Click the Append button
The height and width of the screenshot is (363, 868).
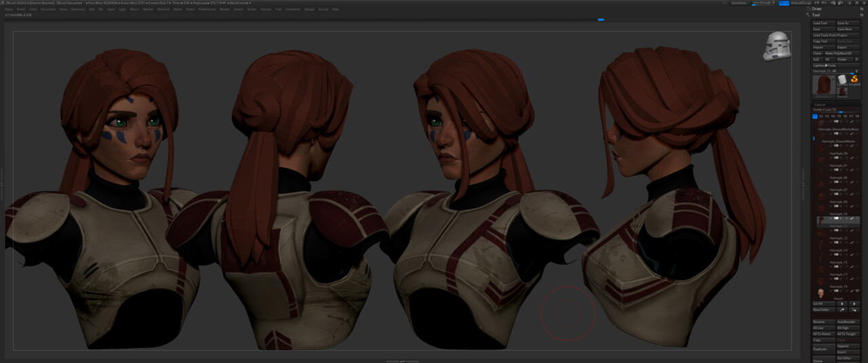click(848, 346)
